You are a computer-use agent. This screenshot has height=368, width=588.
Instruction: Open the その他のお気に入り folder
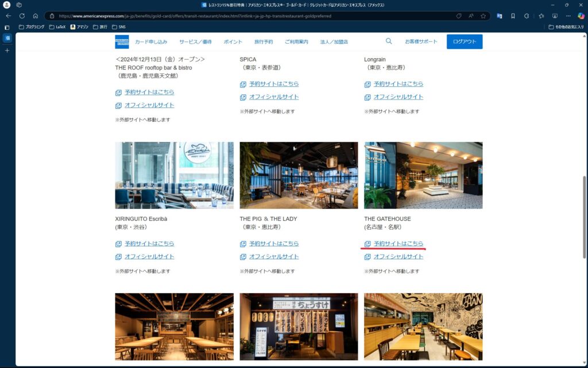(x=566, y=27)
